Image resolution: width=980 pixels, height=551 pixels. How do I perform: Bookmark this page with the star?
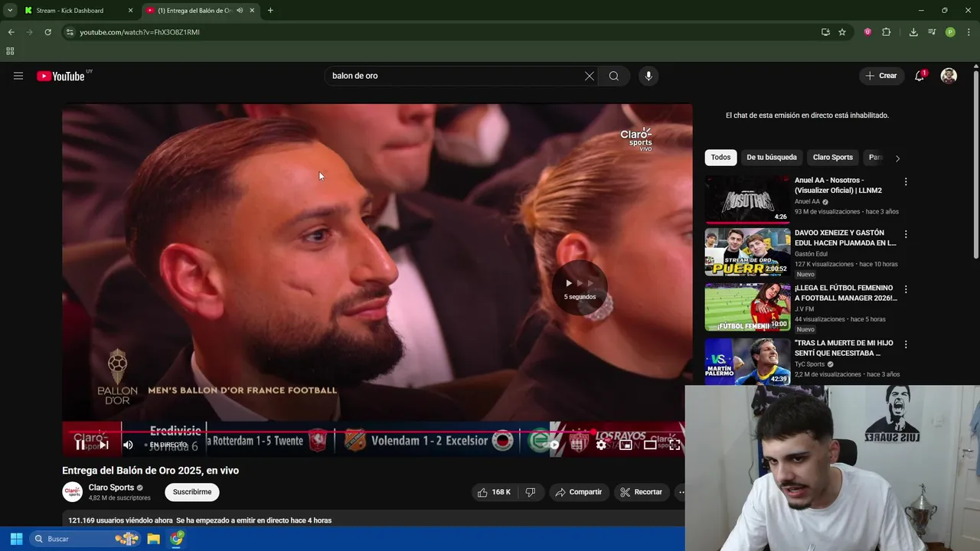pos(842,32)
